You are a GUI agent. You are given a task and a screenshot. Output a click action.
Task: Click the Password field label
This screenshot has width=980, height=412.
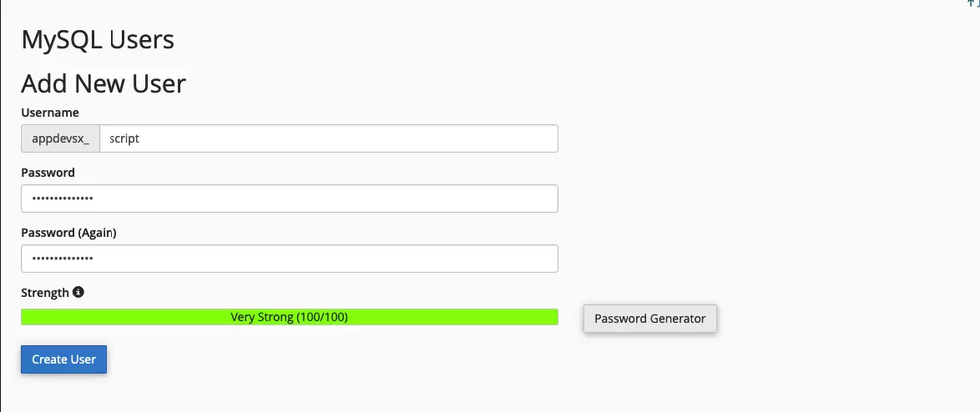point(48,173)
